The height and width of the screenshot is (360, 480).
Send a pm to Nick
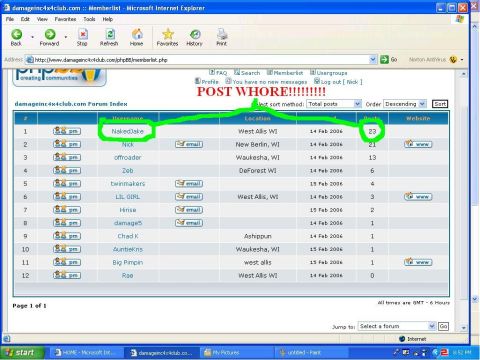coord(67,144)
